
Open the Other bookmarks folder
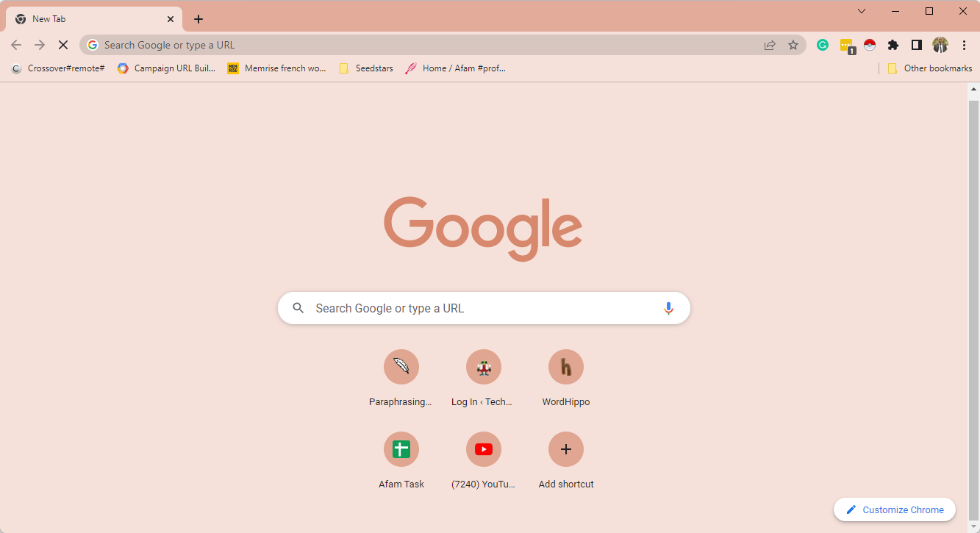click(929, 68)
